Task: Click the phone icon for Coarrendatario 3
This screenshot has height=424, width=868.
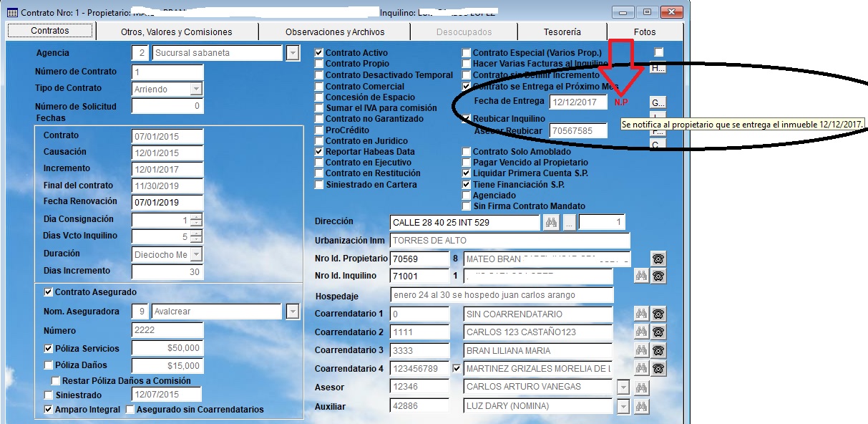Action: click(x=658, y=350)
